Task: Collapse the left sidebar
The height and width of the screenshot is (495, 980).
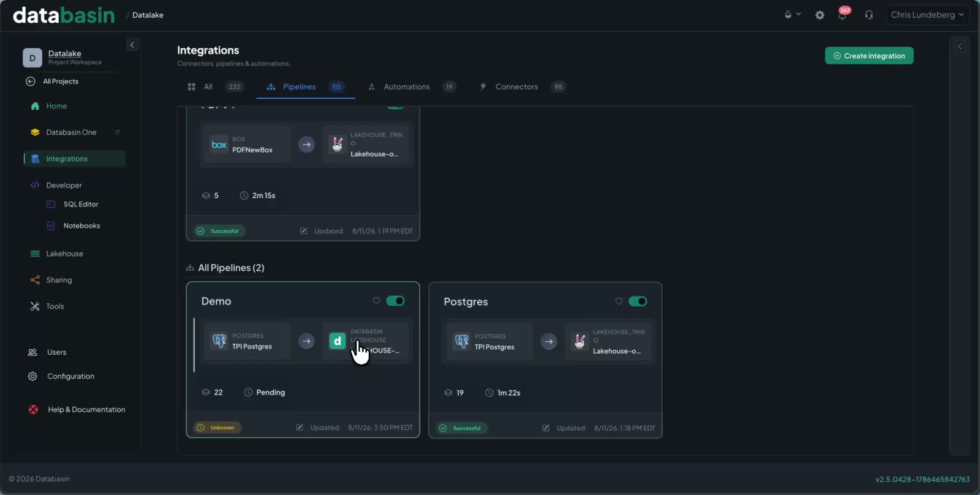Action: tap(132, 45)
